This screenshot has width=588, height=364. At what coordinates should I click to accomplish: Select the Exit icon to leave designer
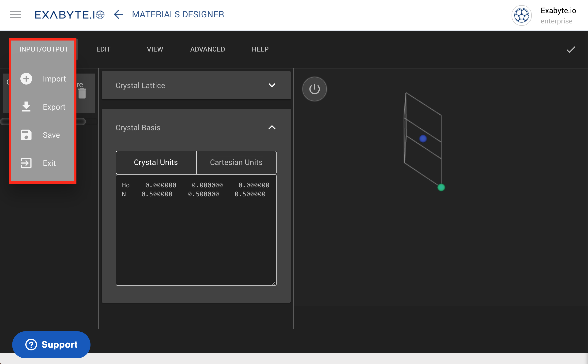tap(26, 163)
